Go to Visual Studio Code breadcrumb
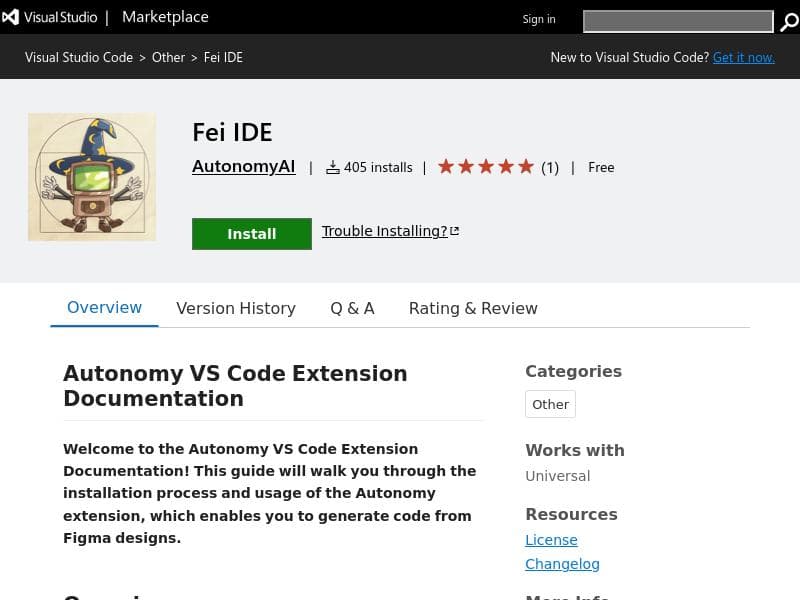The width and height of the screenshot is (800, 600). click(79, 57)
